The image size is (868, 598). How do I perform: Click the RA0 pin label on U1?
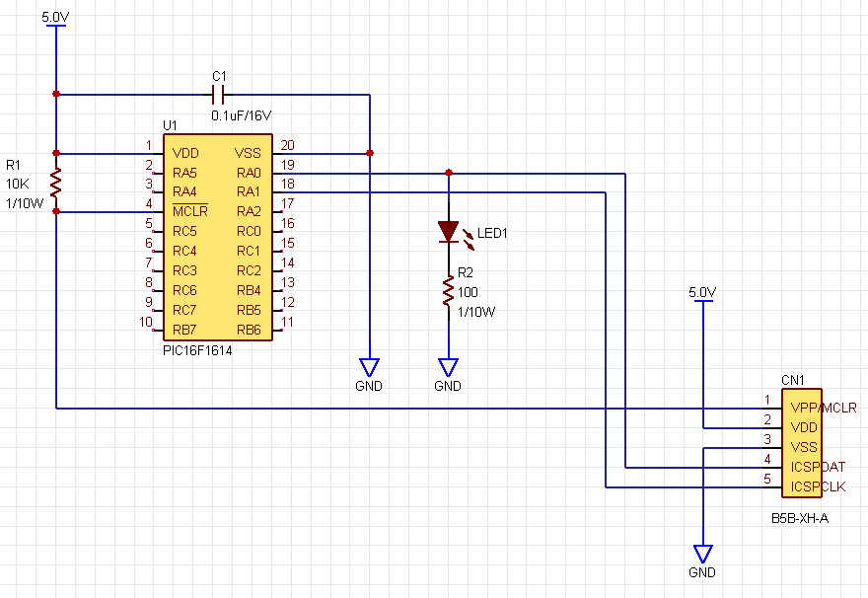click(x=248, y=173)
